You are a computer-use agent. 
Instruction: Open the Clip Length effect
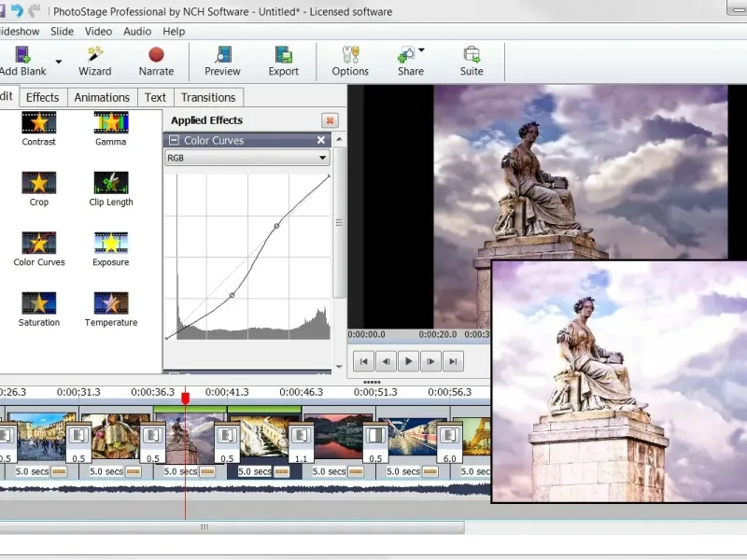click(x=110, y=184)
